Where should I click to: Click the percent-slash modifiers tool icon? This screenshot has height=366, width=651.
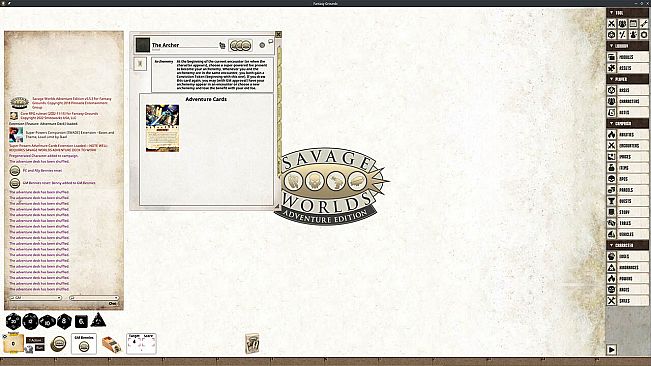pos(622,35)
